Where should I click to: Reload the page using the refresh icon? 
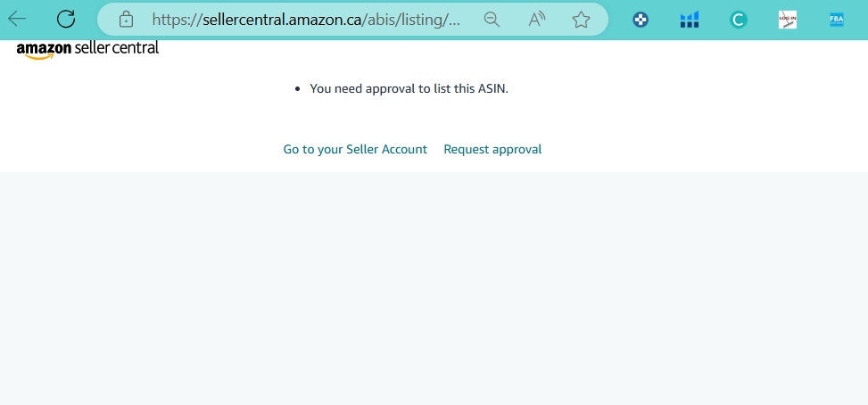coord(66,20)
